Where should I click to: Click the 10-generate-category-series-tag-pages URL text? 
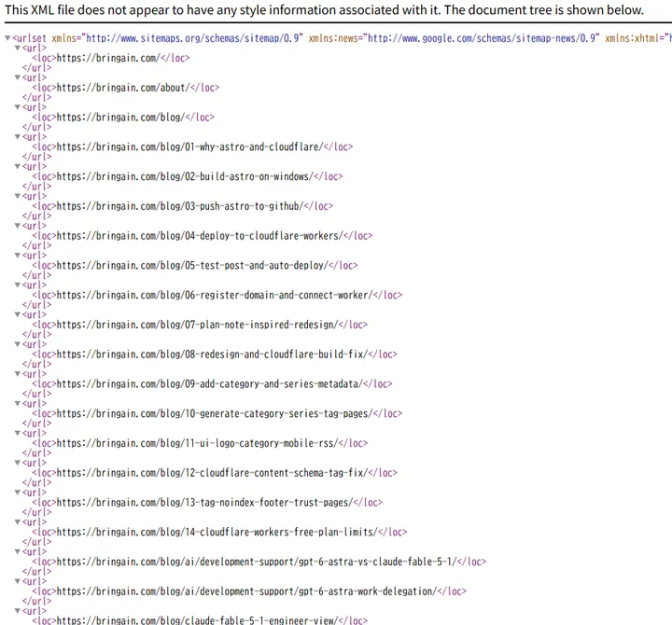point(215,413)
